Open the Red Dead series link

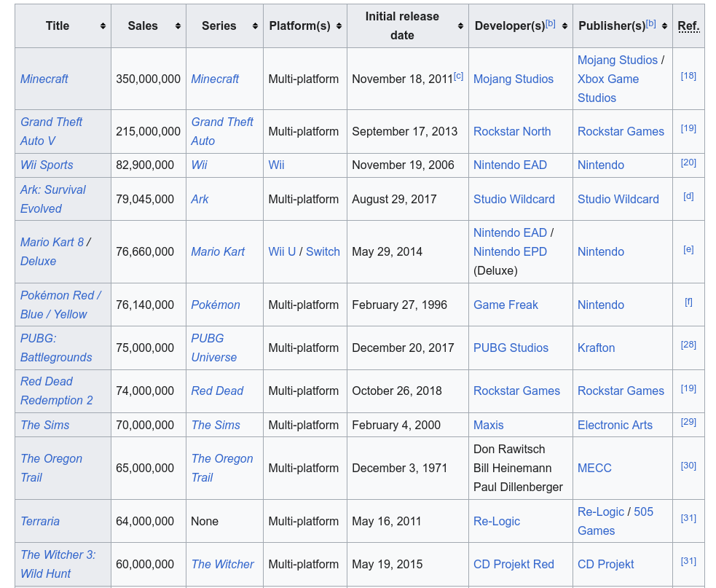[x=217, y=391]
